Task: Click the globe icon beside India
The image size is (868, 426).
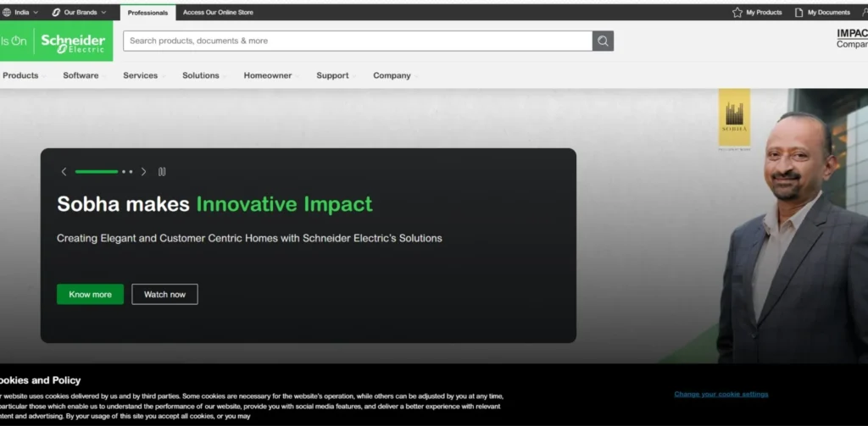Action: [x=7, y=13]
